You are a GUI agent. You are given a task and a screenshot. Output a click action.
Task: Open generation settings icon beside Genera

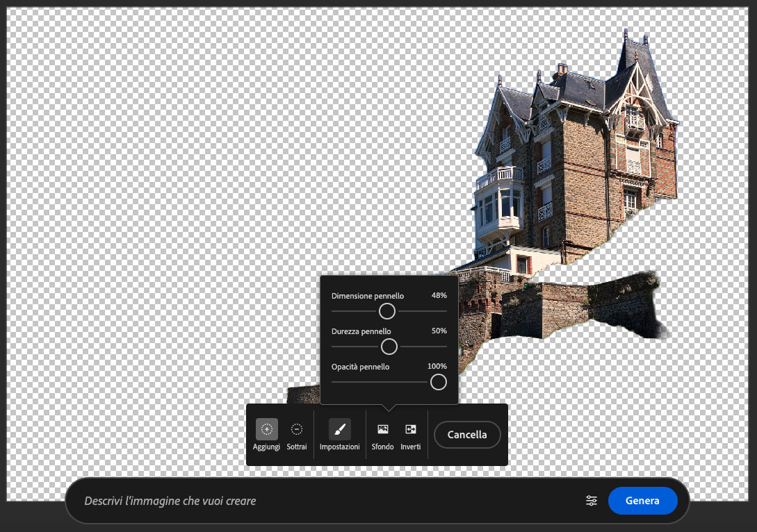pyautogui.click(x=592, y=501)
